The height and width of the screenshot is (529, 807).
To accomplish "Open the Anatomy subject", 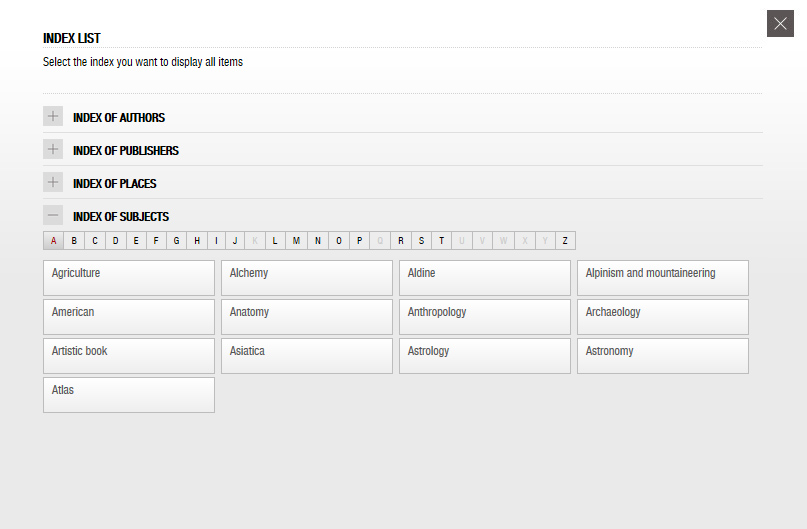I will pyautogui.click(x=307, y=317).
